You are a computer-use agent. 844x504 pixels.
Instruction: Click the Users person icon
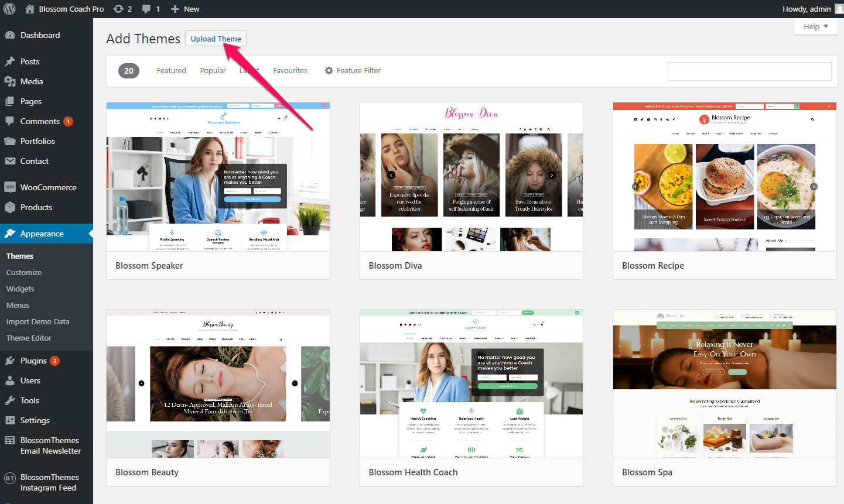(10, 380)
